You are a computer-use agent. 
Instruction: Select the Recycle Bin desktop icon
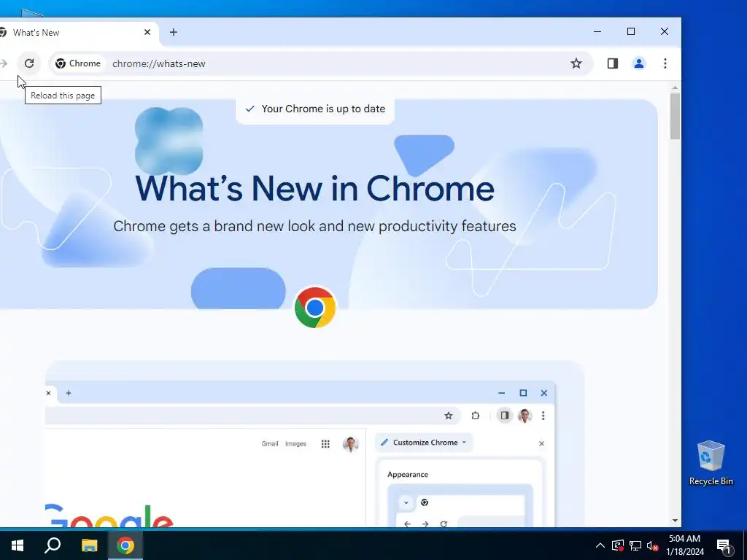[711, 463]
